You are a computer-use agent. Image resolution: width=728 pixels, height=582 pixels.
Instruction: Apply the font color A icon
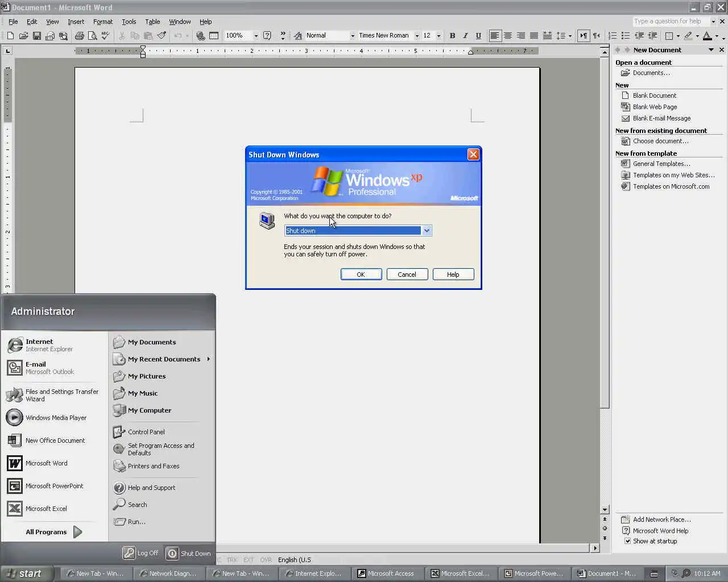pyautogui.click(x=707, y=35)
